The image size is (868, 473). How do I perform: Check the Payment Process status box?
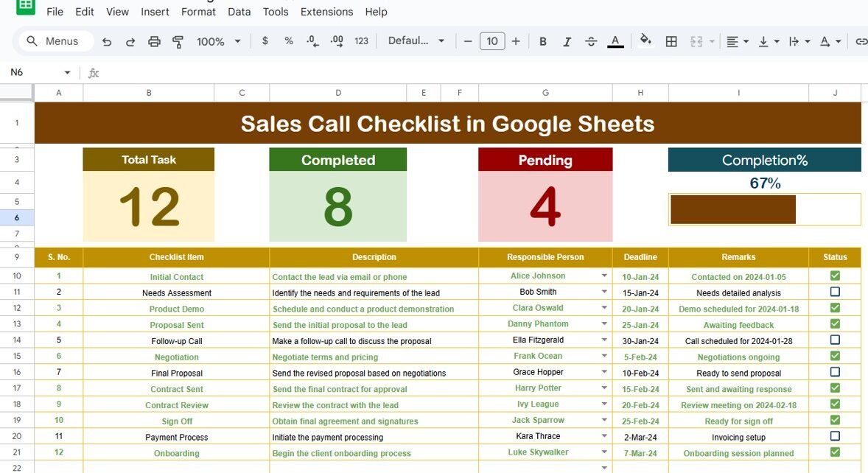(x=835, y=436)
